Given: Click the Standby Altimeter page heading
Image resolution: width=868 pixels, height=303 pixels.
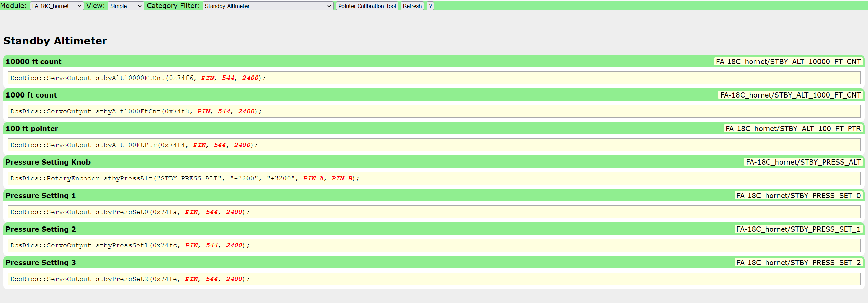Looking at the screenshot, I should (55, 41).
